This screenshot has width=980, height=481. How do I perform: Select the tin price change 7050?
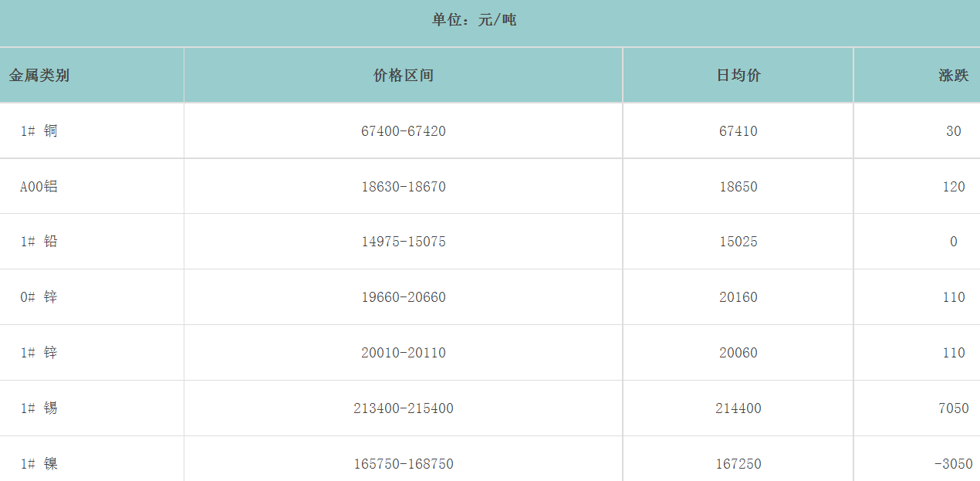click(953, 408)
